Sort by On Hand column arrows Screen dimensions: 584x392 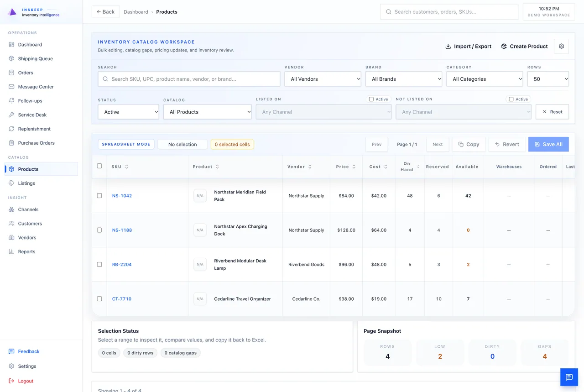point(418,167)
